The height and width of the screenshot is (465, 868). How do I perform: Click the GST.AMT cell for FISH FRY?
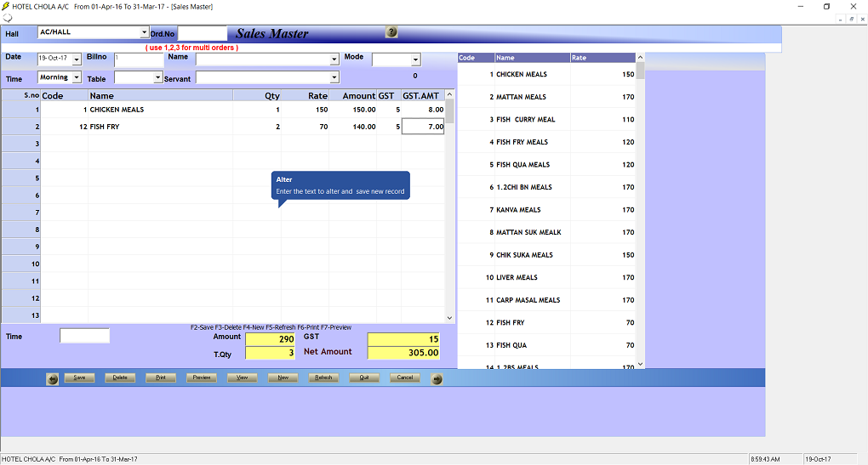[423, 127]
